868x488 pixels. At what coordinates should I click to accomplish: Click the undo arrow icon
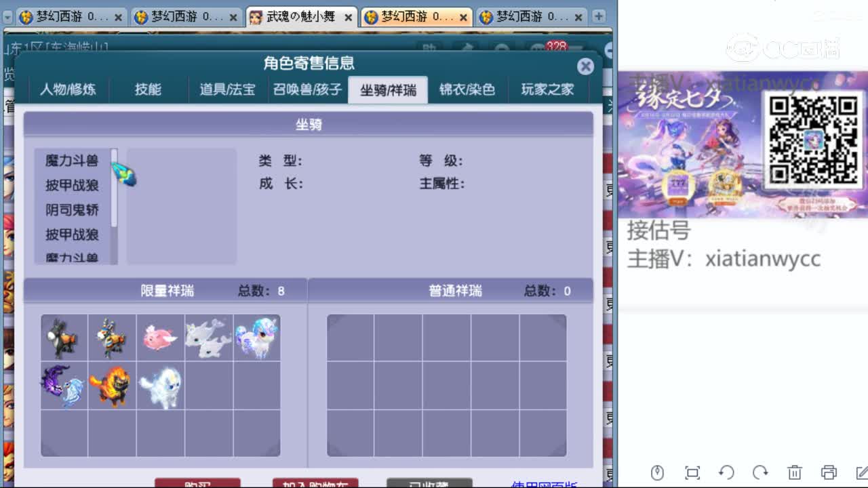click(726, 472)
